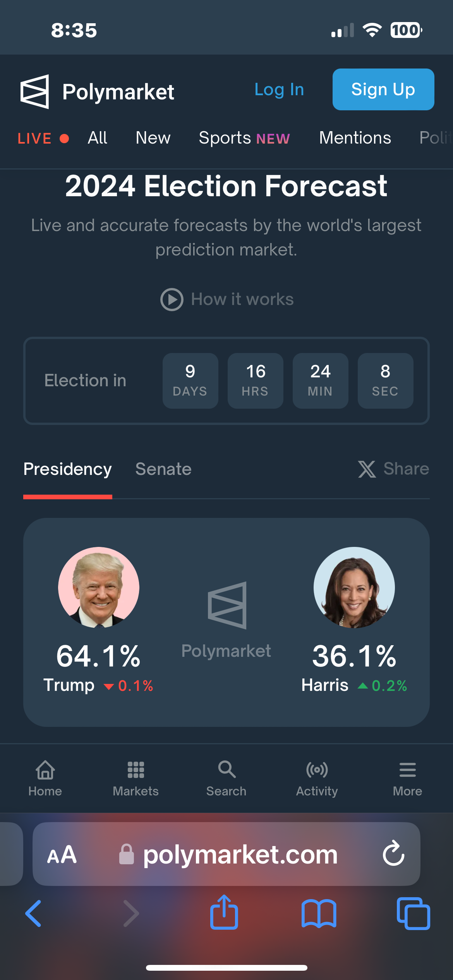This screenshot has height=980, width=453.
Task: Switch to the Senate tab
Action: (163, 469)
